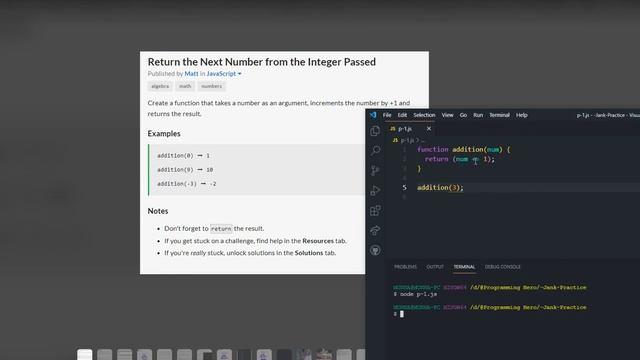The width and height of the screenshot is (640, 360).
Task: Open the Live Share arrow icon
Action: pos(375,230)
